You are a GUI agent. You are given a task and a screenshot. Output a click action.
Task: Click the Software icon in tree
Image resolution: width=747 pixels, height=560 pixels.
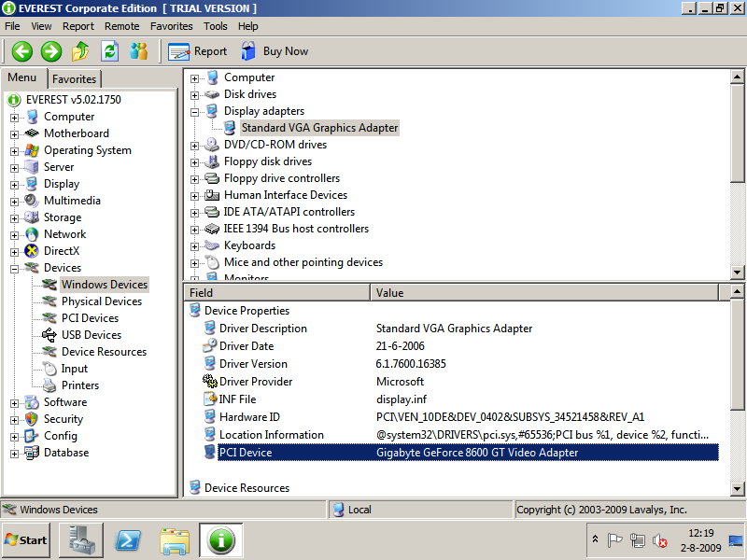(32, 402)
